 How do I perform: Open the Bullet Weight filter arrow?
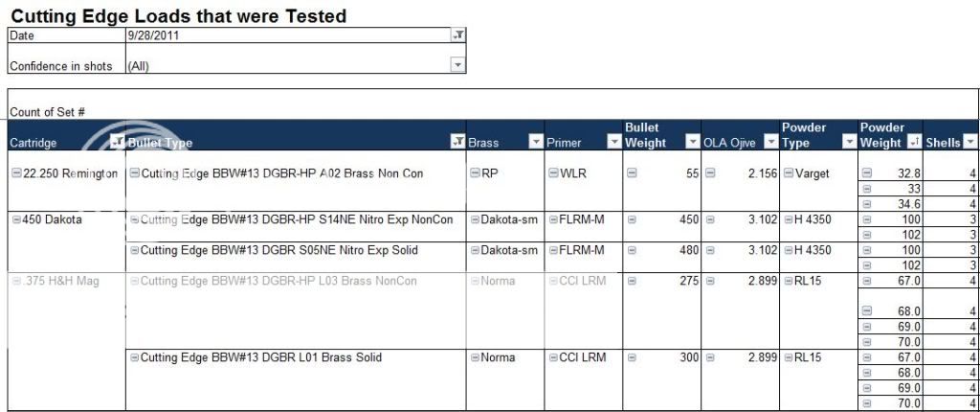point(692,143)
